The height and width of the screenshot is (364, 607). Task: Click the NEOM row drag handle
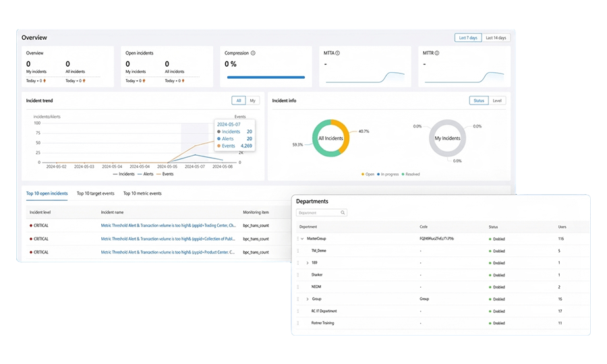[x=297, y=286]
